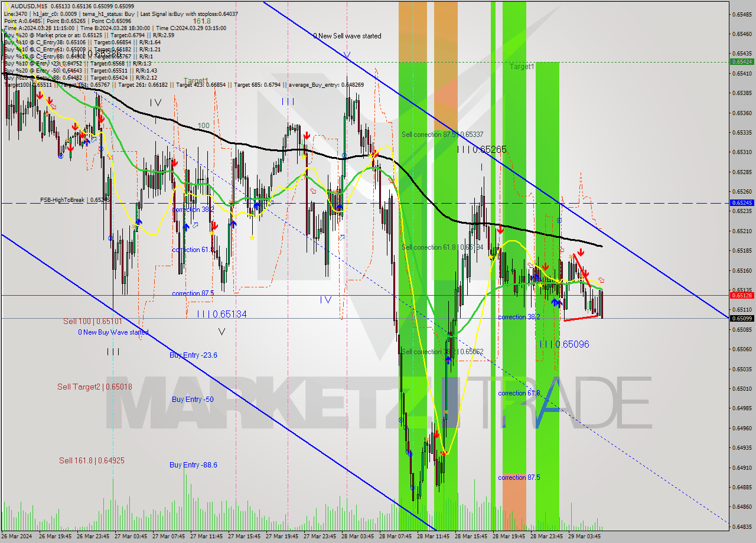Click the red 0.65128 price tag

[x=741, y=295]
